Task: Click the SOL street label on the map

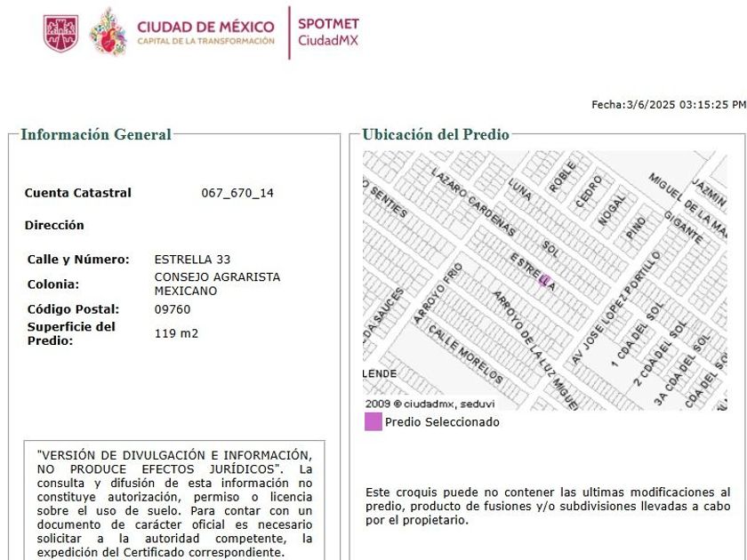Action: click(x=550, y=249)
